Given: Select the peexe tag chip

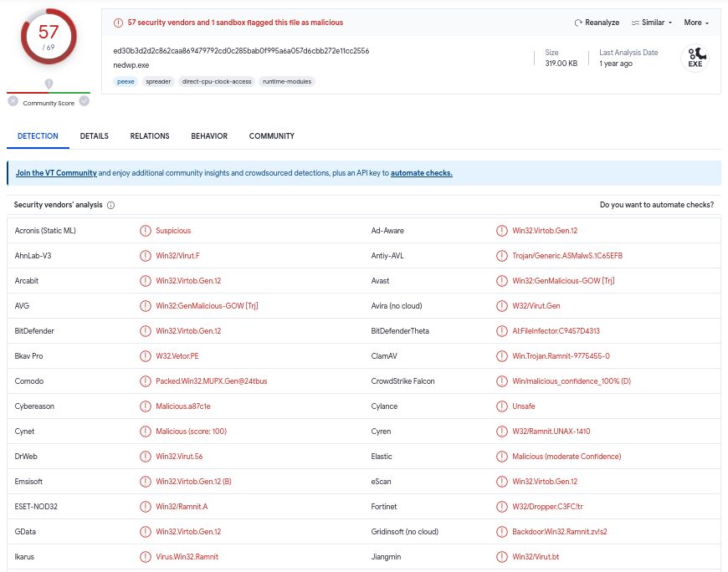Looking at the screenshot, I should coord(125,81).
